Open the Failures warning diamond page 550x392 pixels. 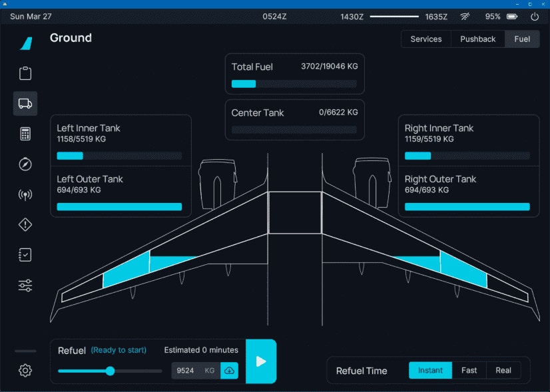[25, 225]
